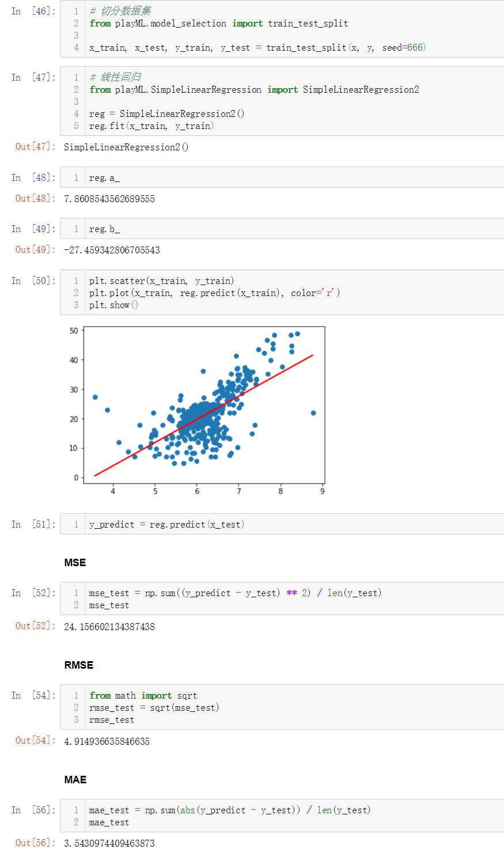Select the rmse_test sqrt cell In [54]
The width and height of the screenshot is (504, 853).
coord(282,707)
